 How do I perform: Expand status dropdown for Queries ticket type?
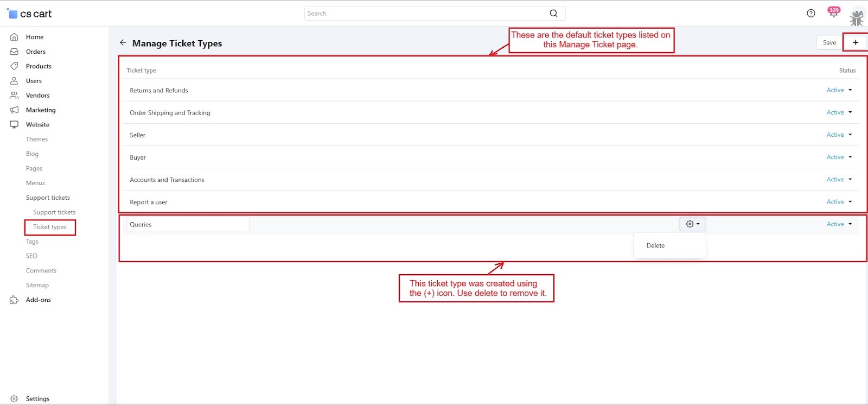point(839,224)
